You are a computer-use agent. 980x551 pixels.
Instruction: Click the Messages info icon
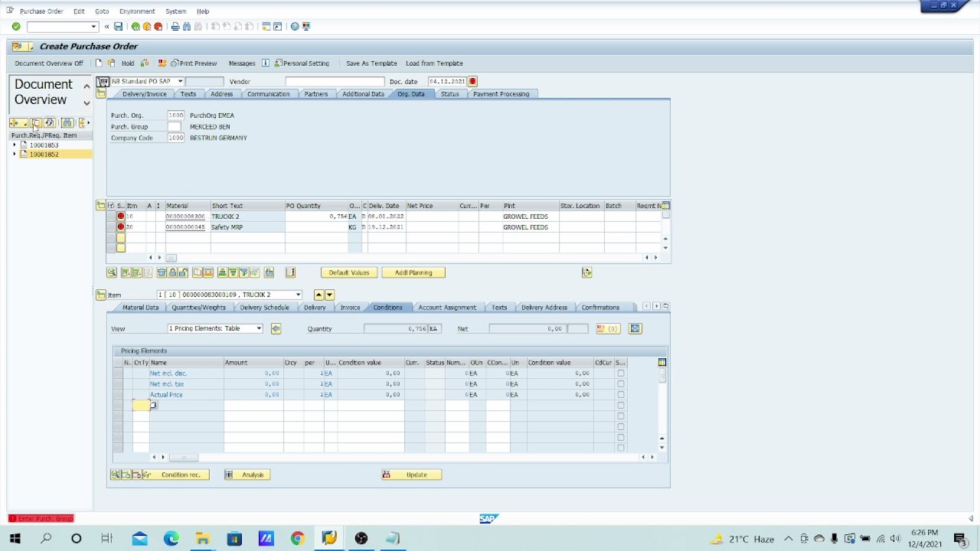tap(266, 64)
